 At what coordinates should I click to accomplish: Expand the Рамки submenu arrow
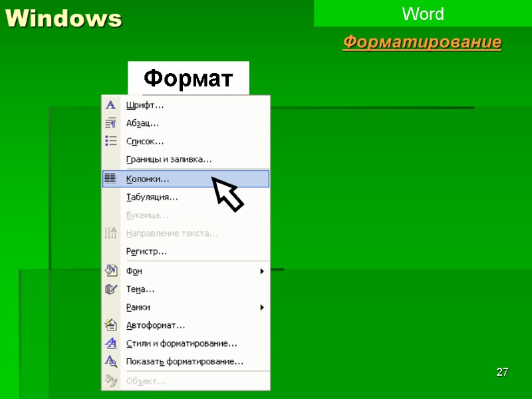(261, 307)
